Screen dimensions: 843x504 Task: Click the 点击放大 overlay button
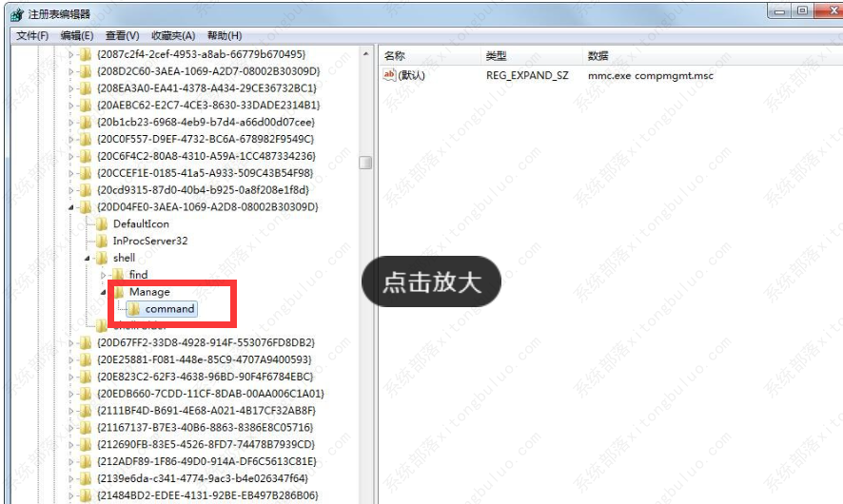(431, 281)
